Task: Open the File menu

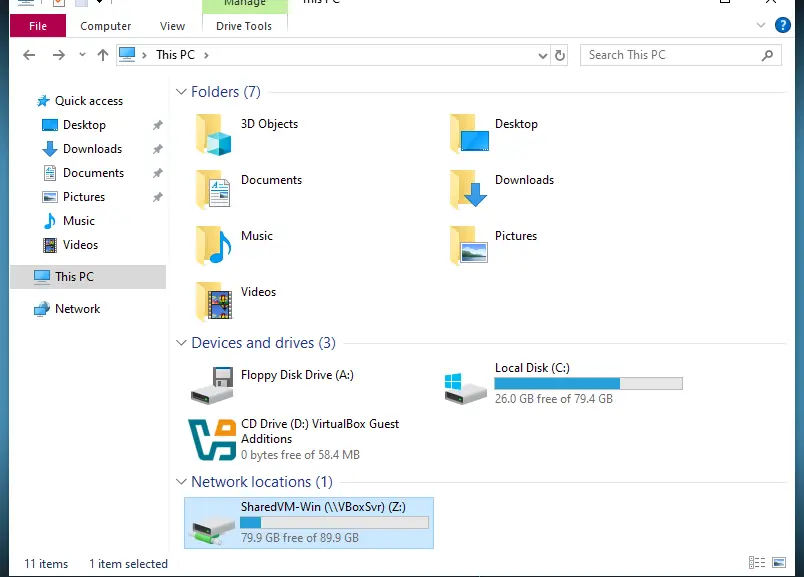Action: (38, 26)
